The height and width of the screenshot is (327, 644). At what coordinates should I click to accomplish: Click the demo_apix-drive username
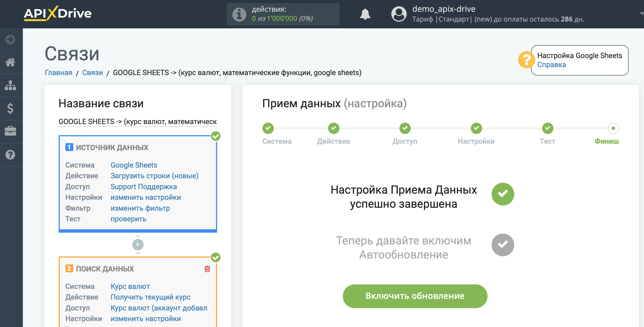(444, 9)
